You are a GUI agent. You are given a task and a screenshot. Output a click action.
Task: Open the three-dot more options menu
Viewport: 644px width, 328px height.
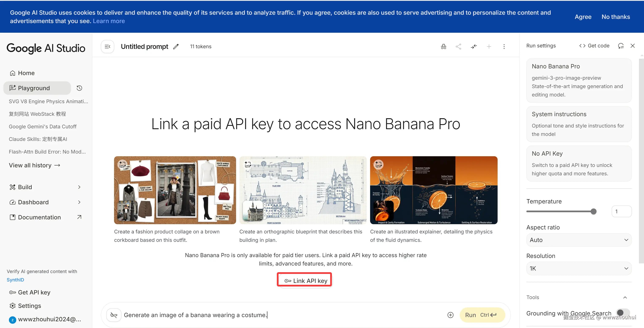tap(504, 46)
